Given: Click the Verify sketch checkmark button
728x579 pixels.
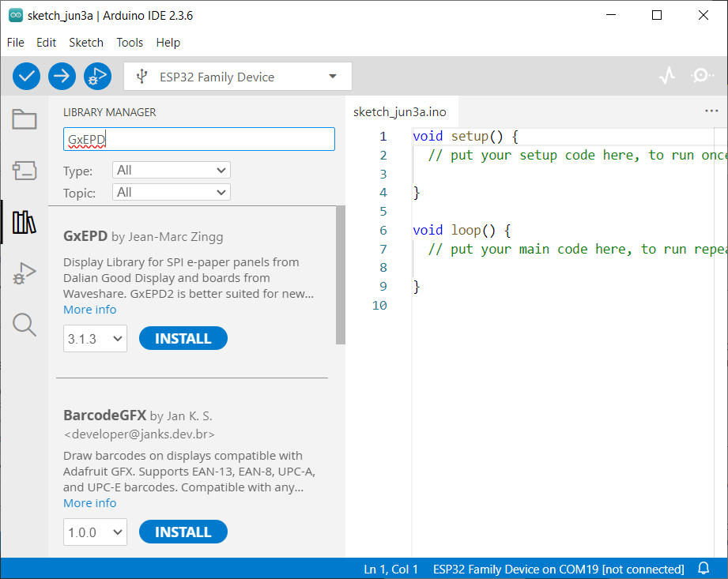Looking at the screenshot, I should 26,76.
